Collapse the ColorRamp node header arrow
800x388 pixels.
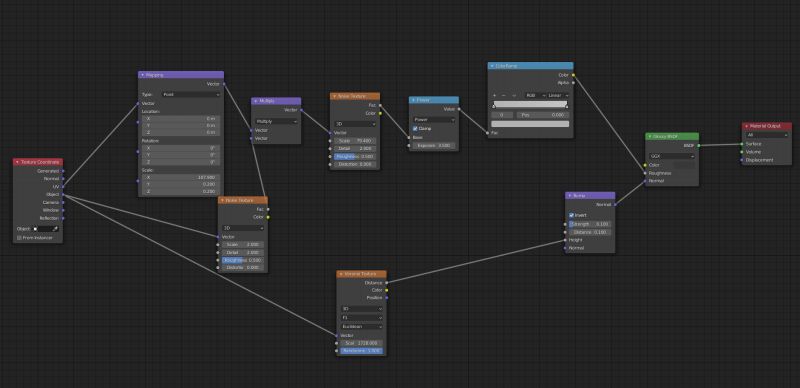click(x=492, y=66)
